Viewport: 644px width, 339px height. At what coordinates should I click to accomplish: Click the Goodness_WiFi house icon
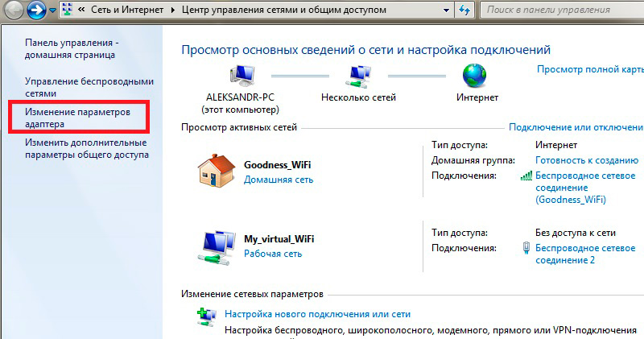(x=216, y=171)
